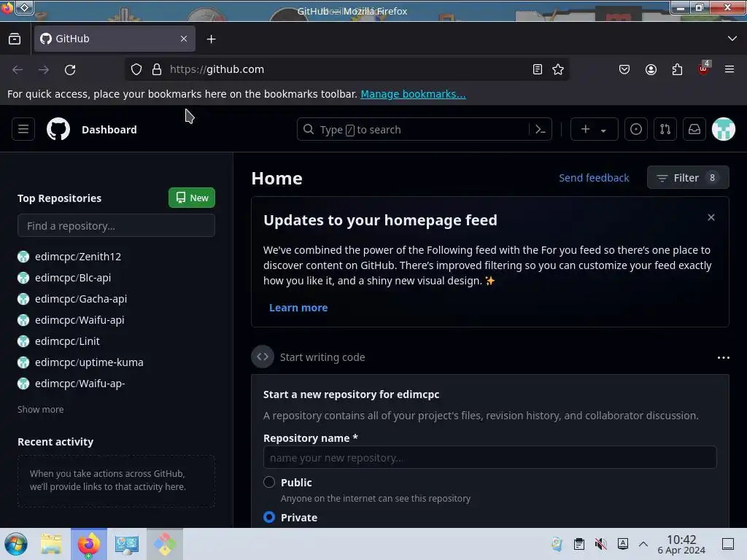This screenshot has width=747, height=560.
Task: Open the Notifications inbox icon
Action: click(x=694, y=129)
